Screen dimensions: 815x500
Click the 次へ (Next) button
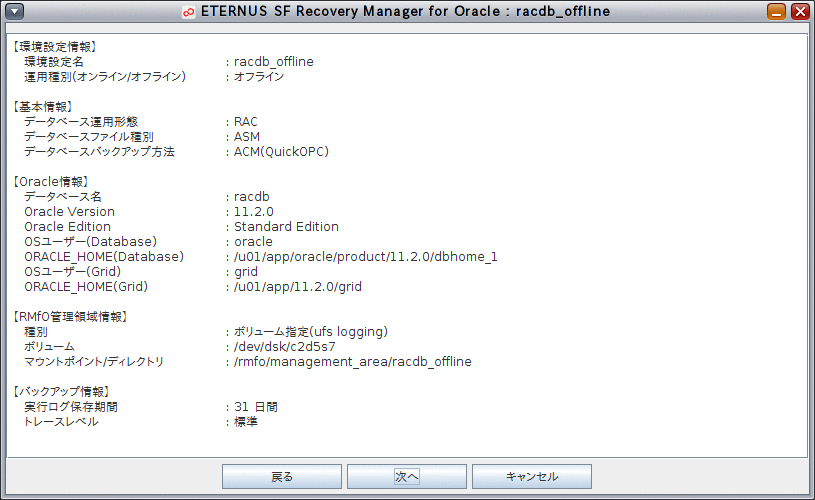tap(406, 477)
